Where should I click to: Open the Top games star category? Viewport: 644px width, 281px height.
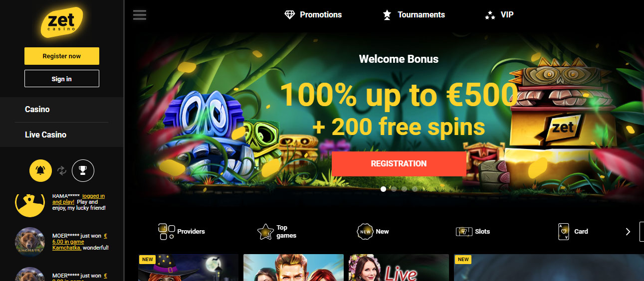coord(277,231)
